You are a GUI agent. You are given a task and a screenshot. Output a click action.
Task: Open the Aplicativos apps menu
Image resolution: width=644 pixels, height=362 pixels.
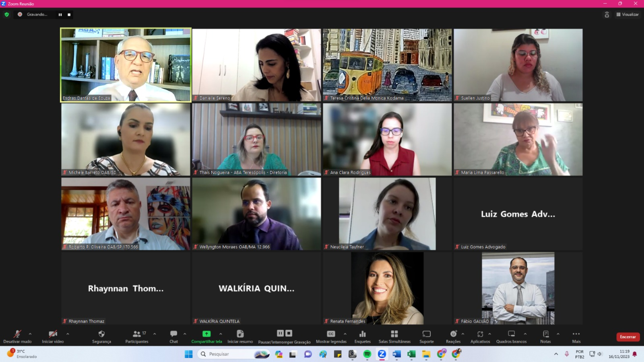point(480,336)
